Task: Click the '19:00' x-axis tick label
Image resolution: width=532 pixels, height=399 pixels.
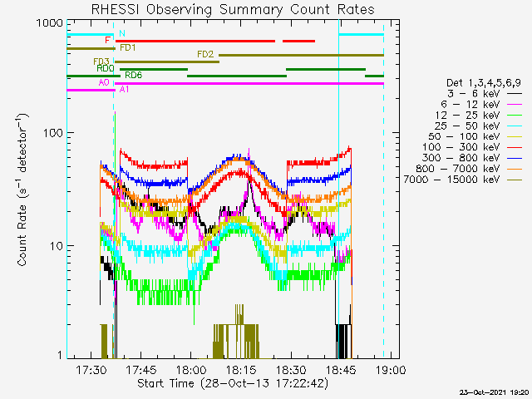Action: click(x=391, y=370)
